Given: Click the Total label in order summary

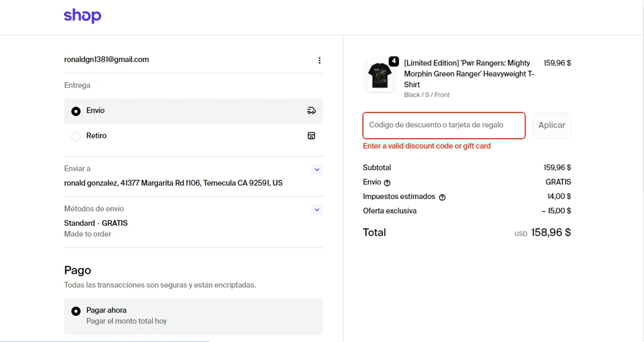Looking at the screenshot, I should tap(374, 233).
